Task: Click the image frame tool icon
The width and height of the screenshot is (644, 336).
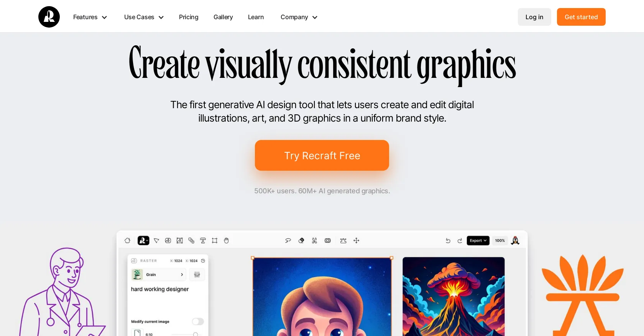Action: [179, 240]
